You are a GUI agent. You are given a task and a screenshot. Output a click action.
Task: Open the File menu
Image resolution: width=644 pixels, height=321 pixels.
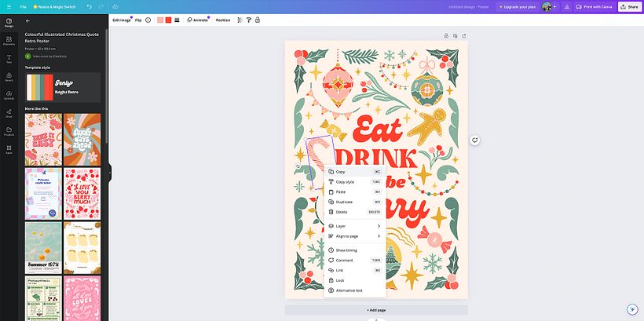[24, 7]
